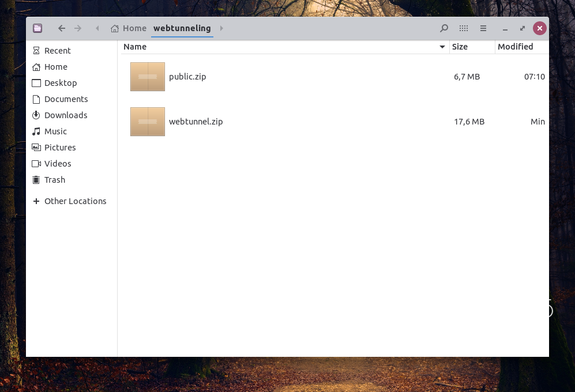Click the forward navigation arrow

[77, 28]
